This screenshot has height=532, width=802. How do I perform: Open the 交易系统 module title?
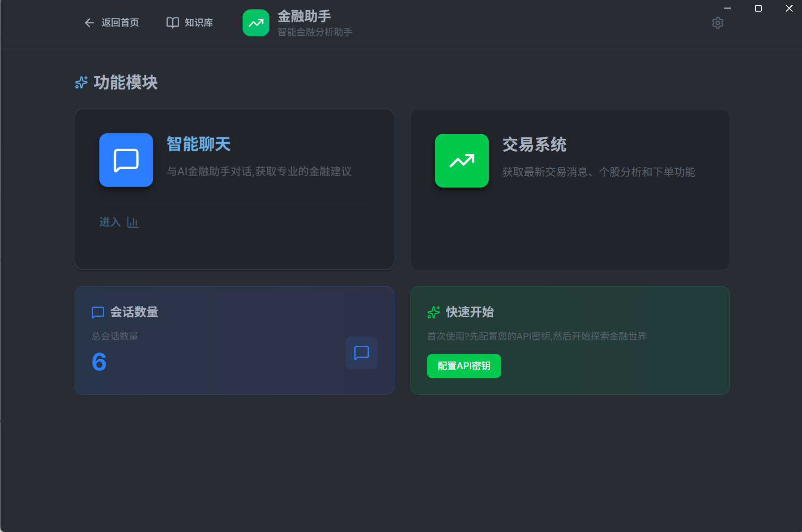[x=534, y=145]
